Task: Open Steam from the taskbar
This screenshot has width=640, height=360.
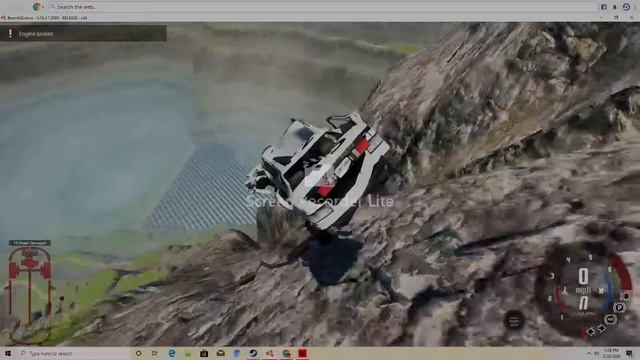Action: [x=253, y=353]
